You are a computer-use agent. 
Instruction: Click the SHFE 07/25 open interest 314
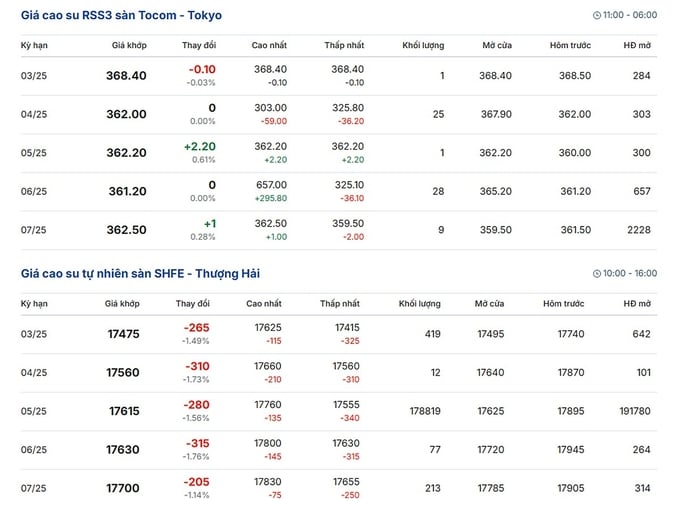[642, 488]
